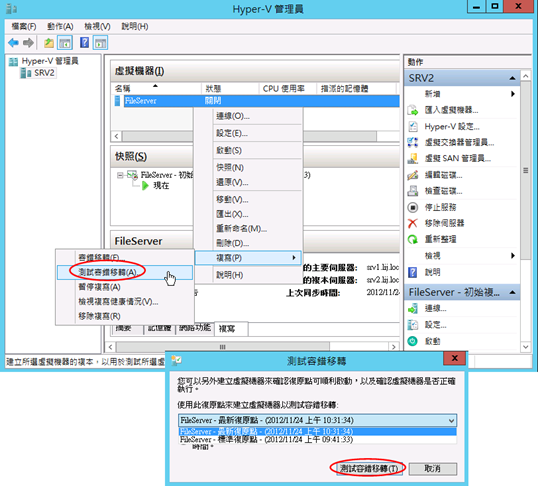
Task: Expand 檢視 submenu arrow in Actions
Action: pyautogui.click(x=513, y=255)
